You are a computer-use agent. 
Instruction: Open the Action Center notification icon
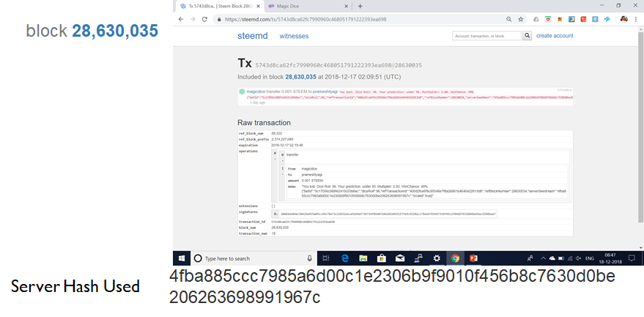point(632,258)
